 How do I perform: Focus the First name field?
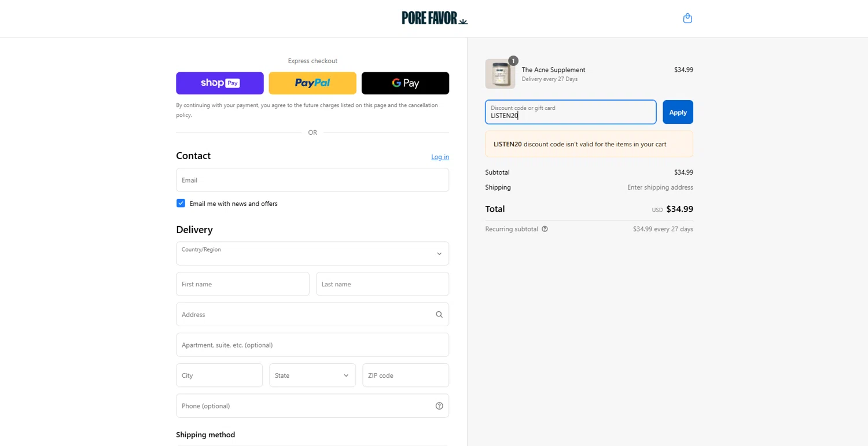242,284
